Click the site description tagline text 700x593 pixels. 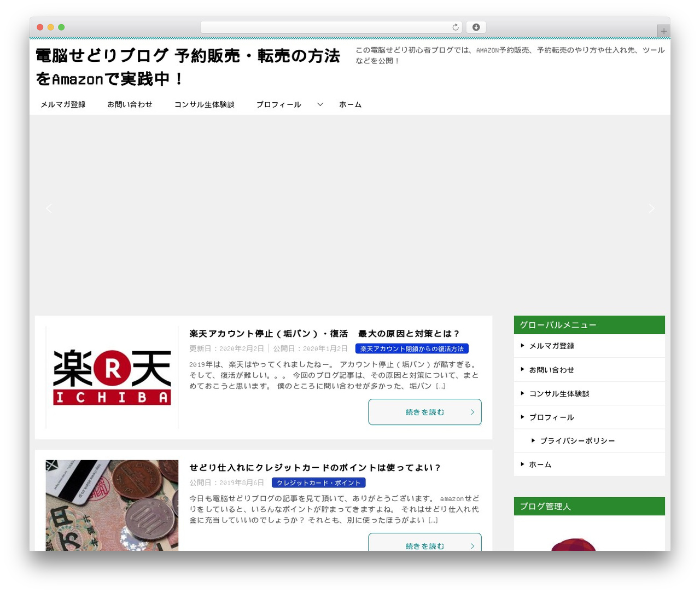pos(510,55)
